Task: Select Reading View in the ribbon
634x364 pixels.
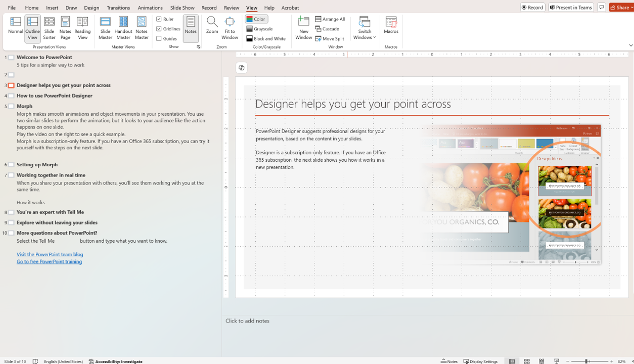Action: click(82, 28)
